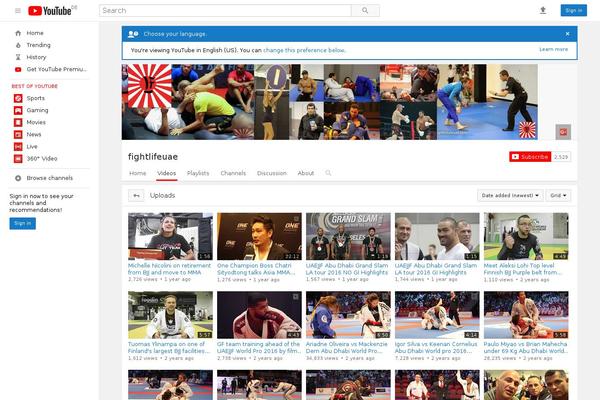Click the Ariadne Oliveira vs Mackenzie Dern title
This screenshot has width=600, height=400.
click(x=346, y=348)
